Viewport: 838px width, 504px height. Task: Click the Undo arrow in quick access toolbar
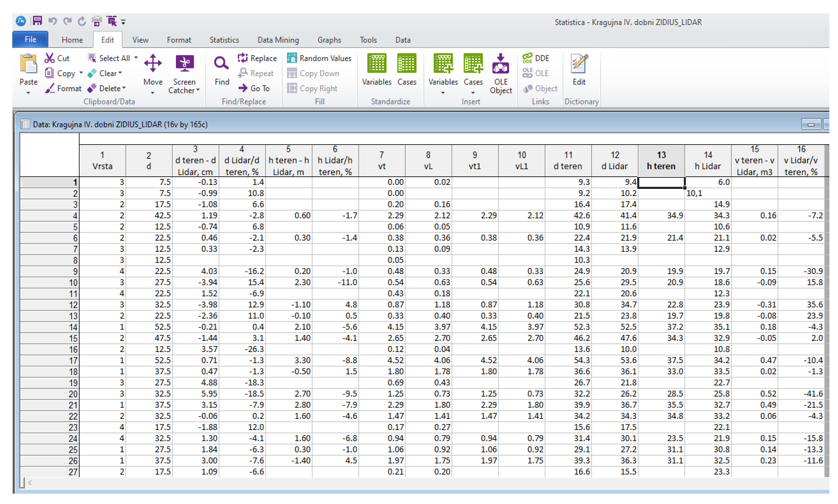click(x=52, y=21)
